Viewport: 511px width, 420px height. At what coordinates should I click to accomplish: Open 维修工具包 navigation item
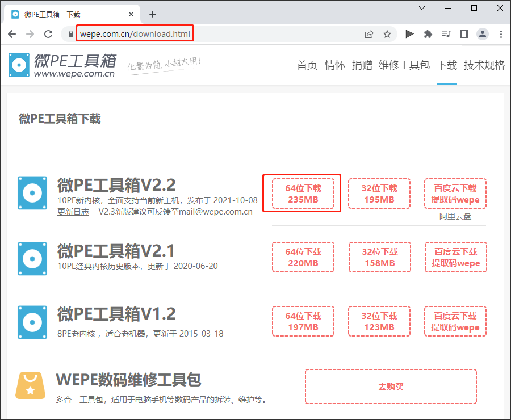click(x=404, y=65)
